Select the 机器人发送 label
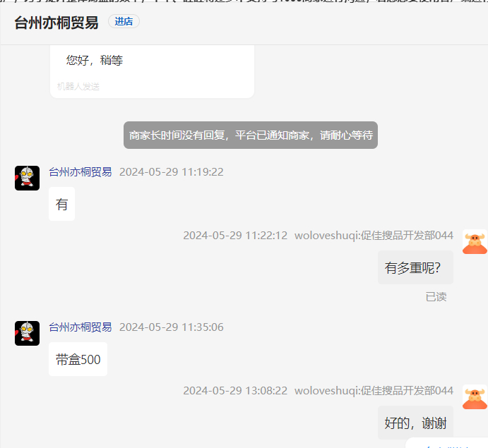This screenshot has height=448, width=488. point(78,87)
